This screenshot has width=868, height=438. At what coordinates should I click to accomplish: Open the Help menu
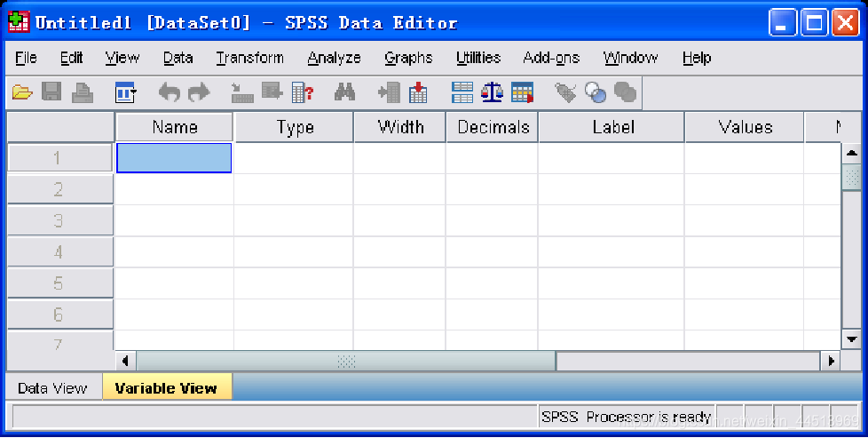point(697,58)
